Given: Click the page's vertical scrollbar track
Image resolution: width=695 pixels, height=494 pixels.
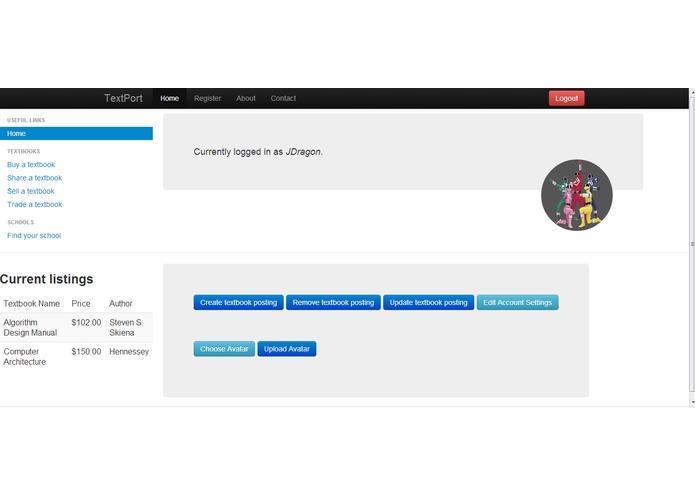Looking at the screenshot, I should (x=692, y=245).
